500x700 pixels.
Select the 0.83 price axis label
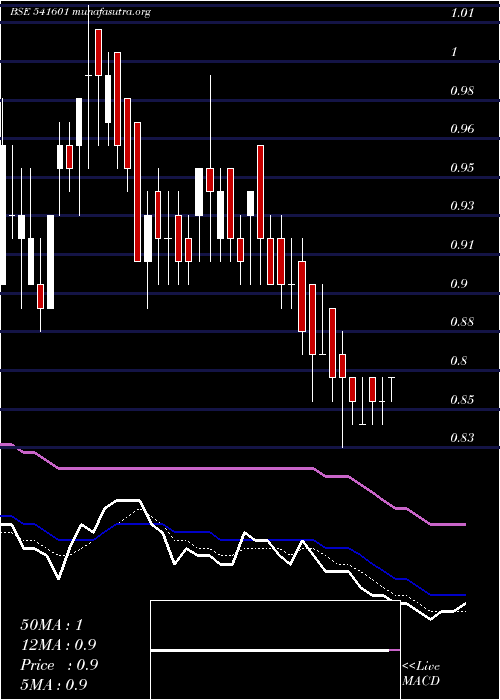(x=462, y=438)
